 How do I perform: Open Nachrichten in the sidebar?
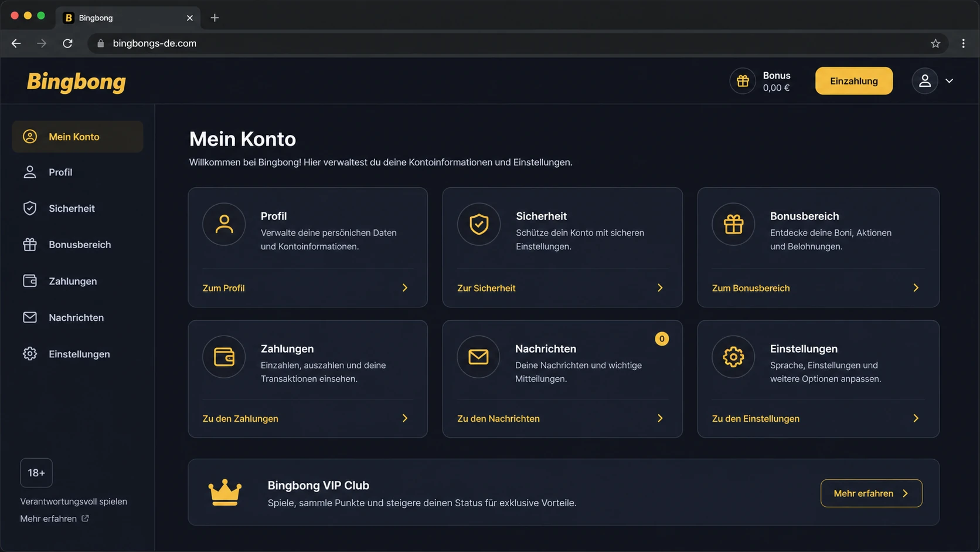coord(77,317)
